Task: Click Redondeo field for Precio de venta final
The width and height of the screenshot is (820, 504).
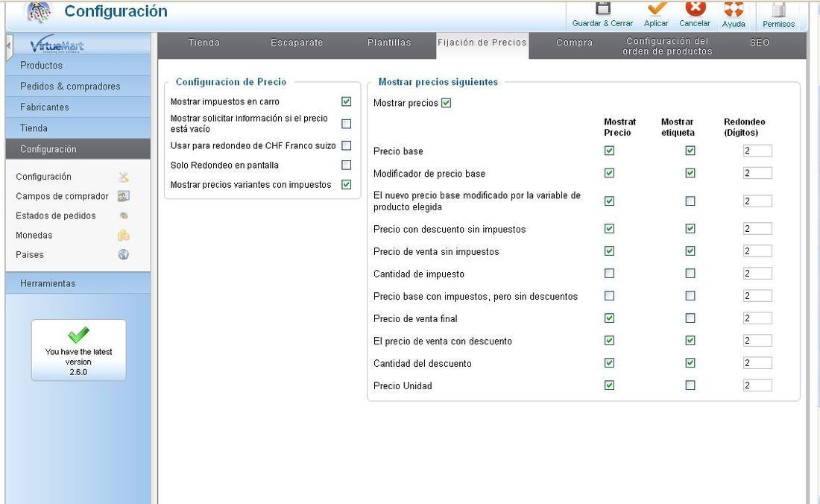Action: (757, 318)
